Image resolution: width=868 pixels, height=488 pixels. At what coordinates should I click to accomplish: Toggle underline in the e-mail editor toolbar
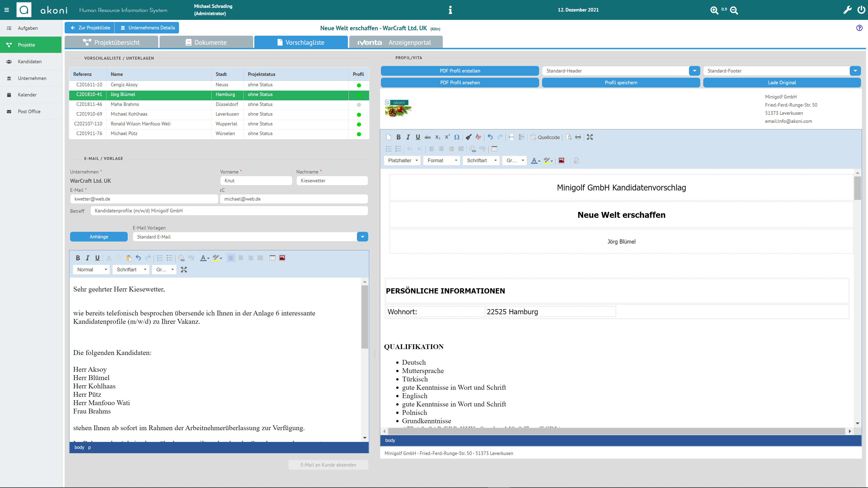[x=97, y=258]
